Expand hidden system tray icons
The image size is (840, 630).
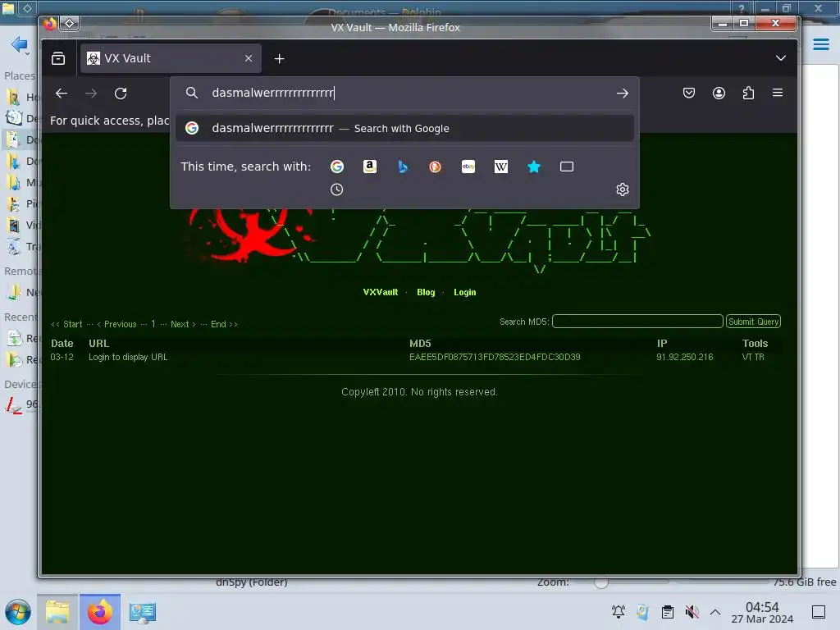point(715,612)
